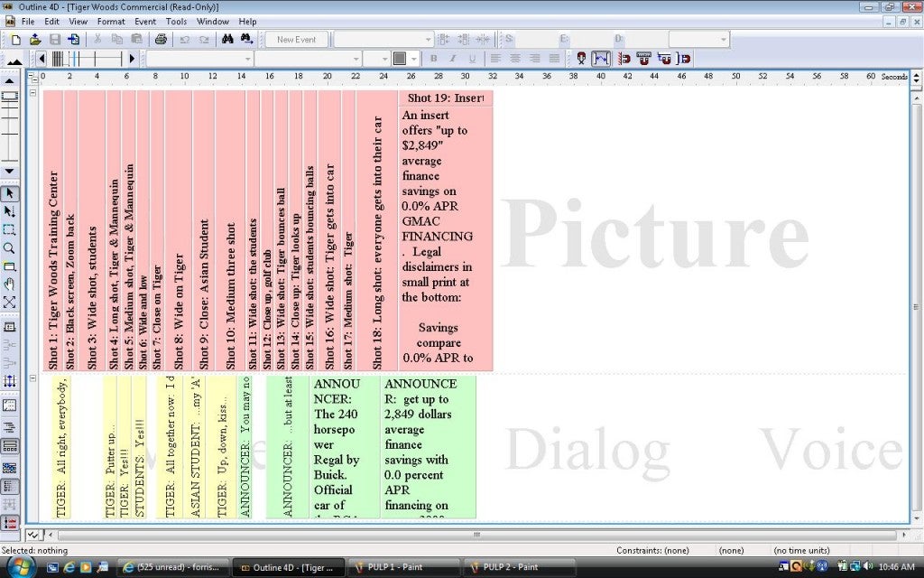The width and height of the screenshot is (924, 578).
Task: Switch to PULP 1 - Paint in taskbar
Action: pyautogui.click(x=404, y=567)
